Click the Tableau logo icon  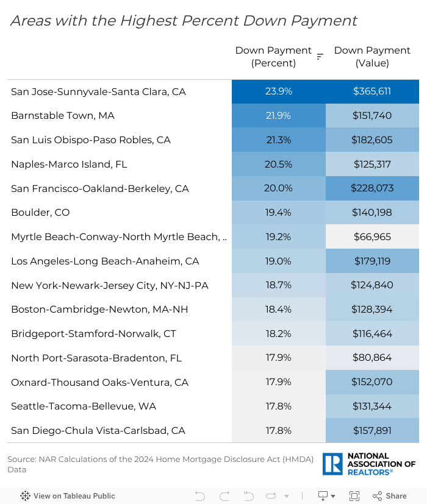pos(26,495)
